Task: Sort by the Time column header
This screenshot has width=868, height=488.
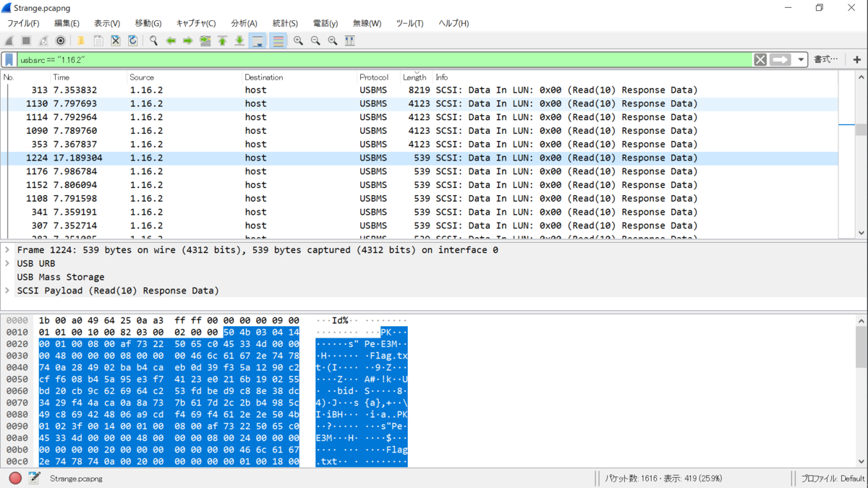Action: (88, 77)
